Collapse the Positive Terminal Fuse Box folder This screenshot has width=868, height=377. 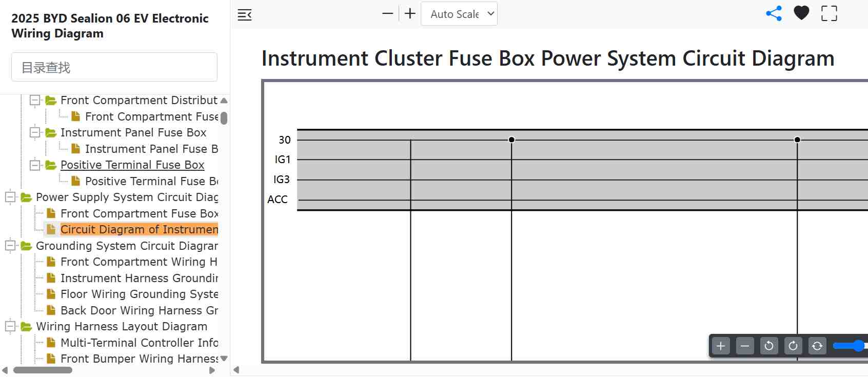click(35, 165)
